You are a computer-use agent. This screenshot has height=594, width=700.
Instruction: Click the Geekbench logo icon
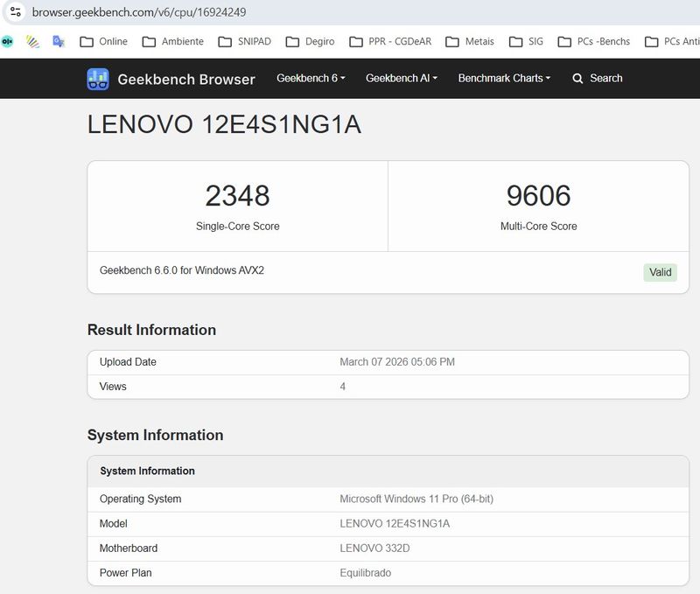[98, 79]
